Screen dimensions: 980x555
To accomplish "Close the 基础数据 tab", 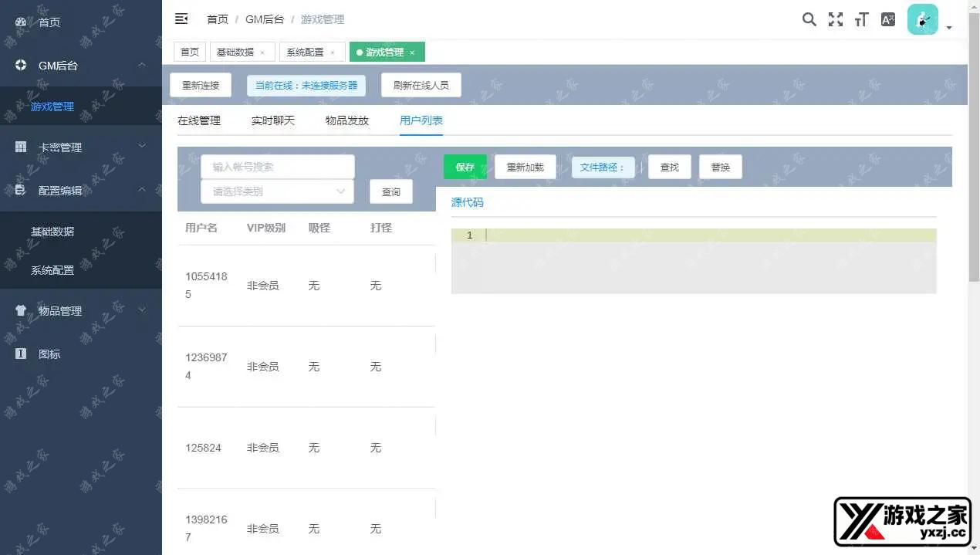I will (x=262, y=52).
